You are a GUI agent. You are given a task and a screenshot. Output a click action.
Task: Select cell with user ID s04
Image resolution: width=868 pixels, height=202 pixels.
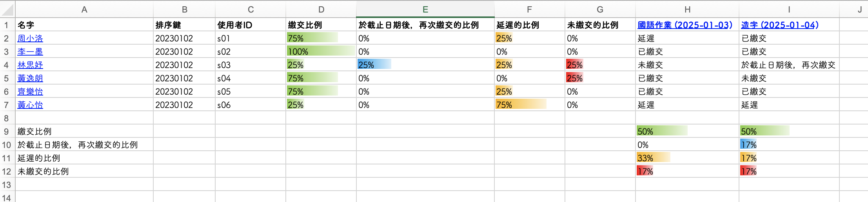[x=250, y=78]
